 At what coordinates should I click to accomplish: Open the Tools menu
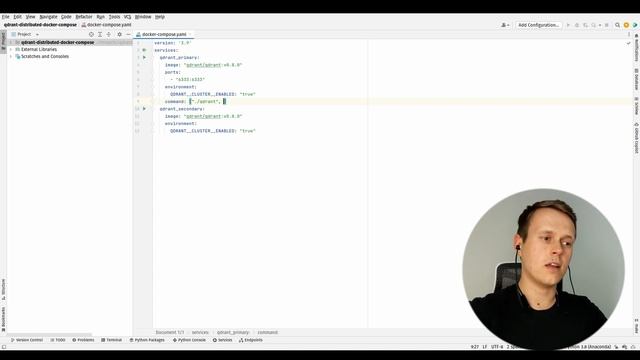114,17
